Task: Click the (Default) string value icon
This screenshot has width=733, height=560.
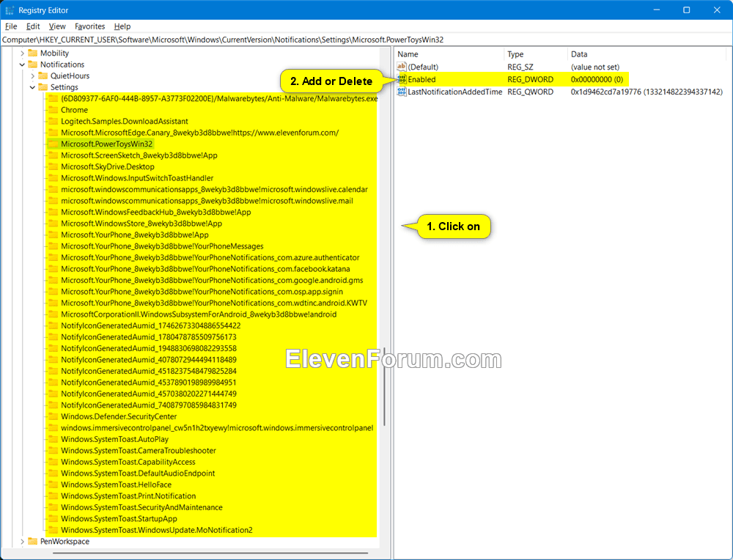Action: 402,67
